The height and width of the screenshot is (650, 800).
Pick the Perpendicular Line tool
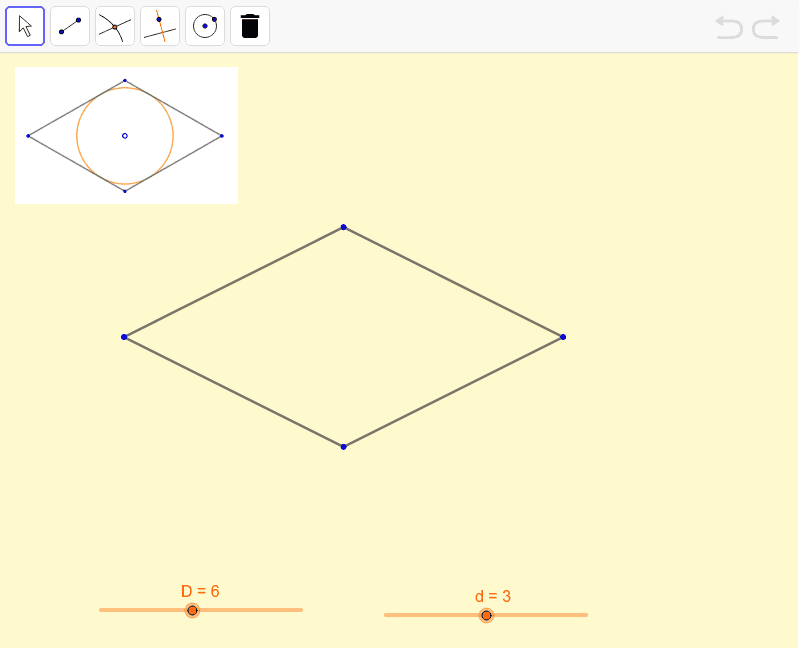pos(160,26)
